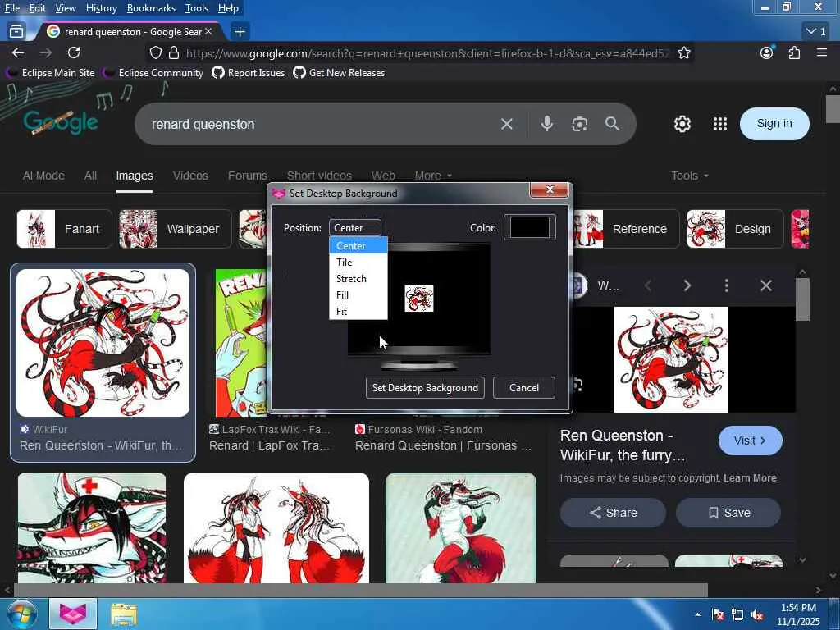840x630 pixels.
Task: Click the Action Center flag tray icon
Action: pyautogui.click(x=718, y=614)
